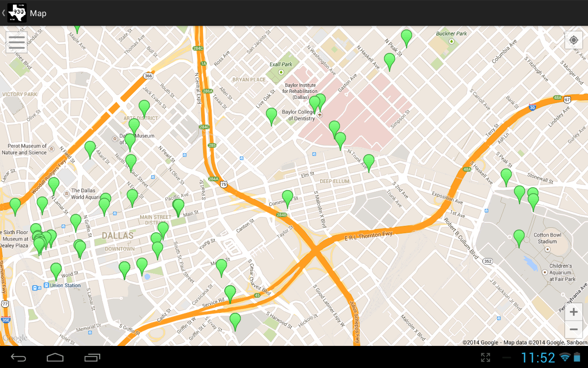Click the Google logo on map
The width and height of the screenshot is (588, 368).
15,338
